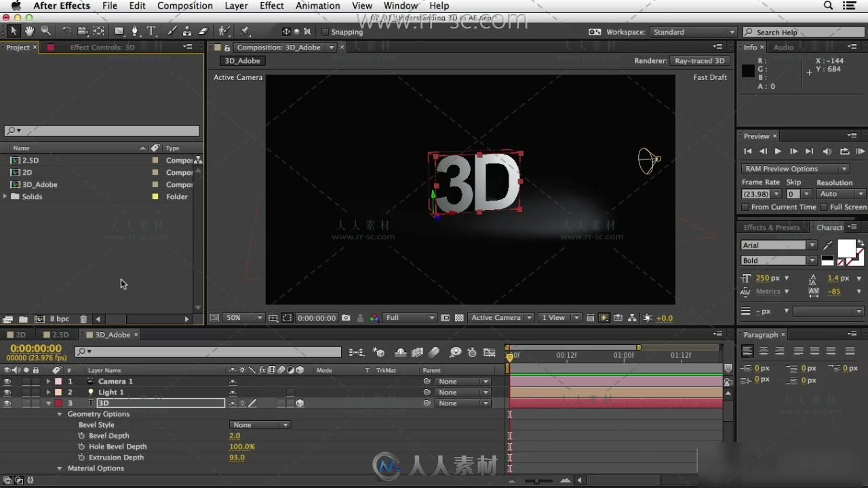
Task: Open the Arial font family dropdown
Action: 779,245
